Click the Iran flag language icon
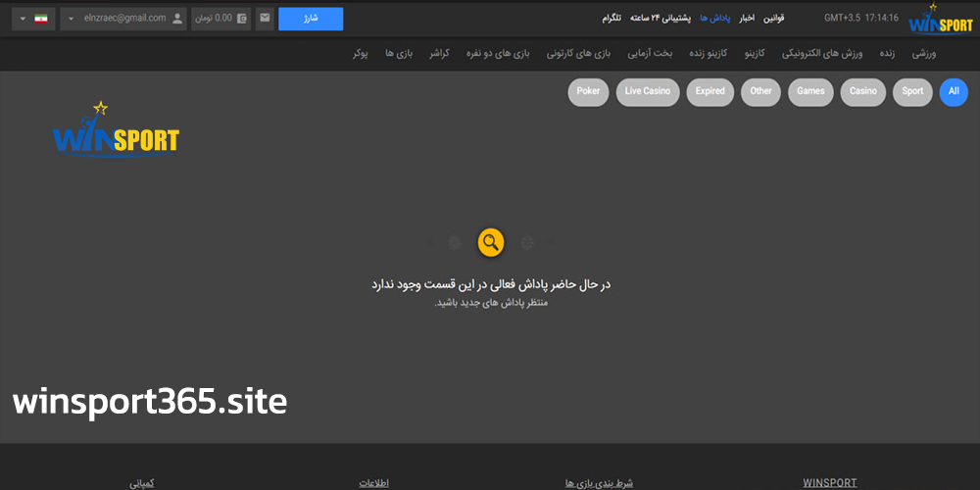The height and width of the screenshot is (490, 980). point(41,19)
